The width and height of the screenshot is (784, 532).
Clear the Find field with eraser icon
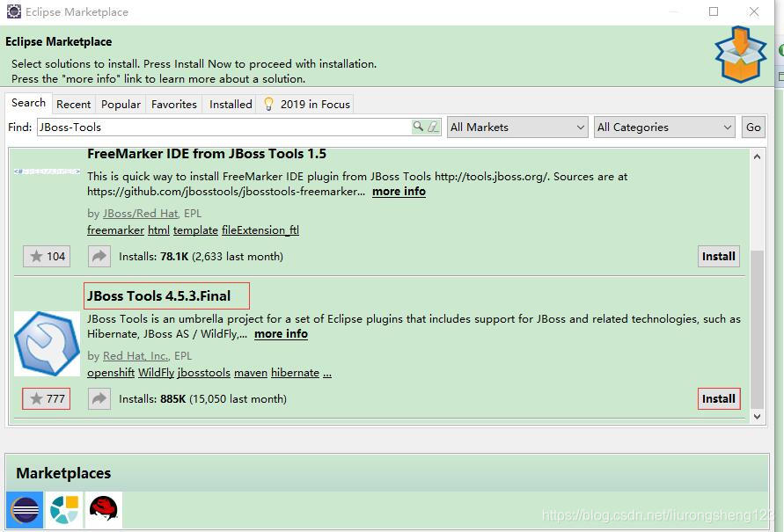click(433, 127)
